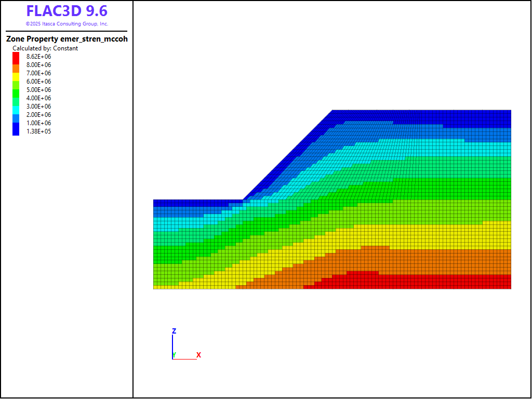Click the red X axis label

coord(198,355)
